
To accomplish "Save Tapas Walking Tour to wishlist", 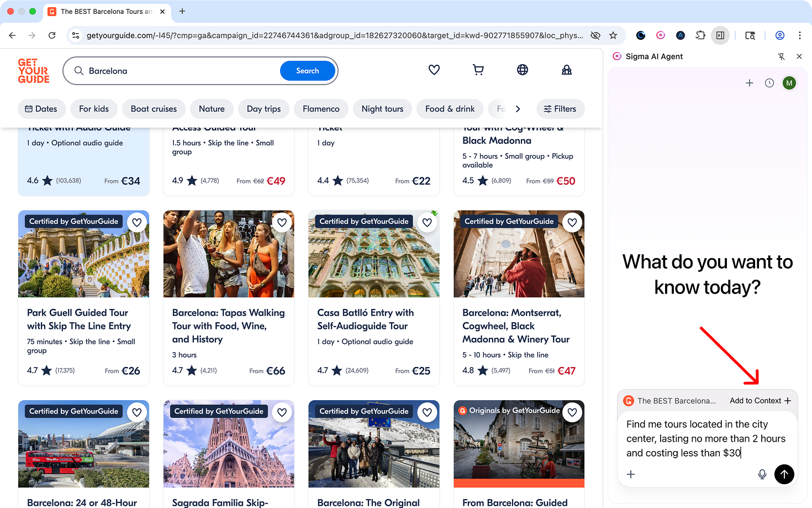I will (282, 222).
